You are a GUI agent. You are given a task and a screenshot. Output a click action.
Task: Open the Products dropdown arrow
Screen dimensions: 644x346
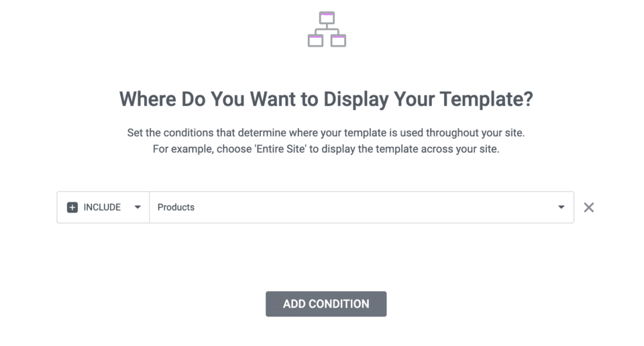(x=561, y=207)
